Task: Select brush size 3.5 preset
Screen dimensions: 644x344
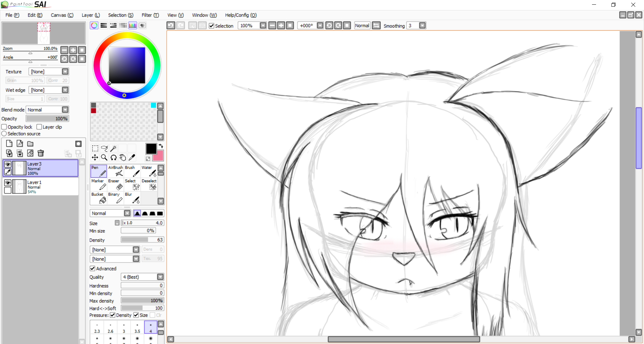Action: (137, 328)
